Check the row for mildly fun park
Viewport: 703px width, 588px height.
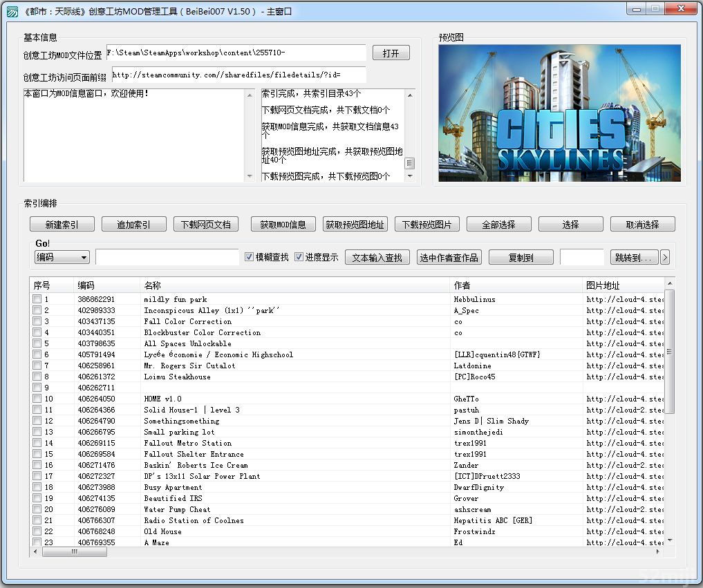click(37, 299)
